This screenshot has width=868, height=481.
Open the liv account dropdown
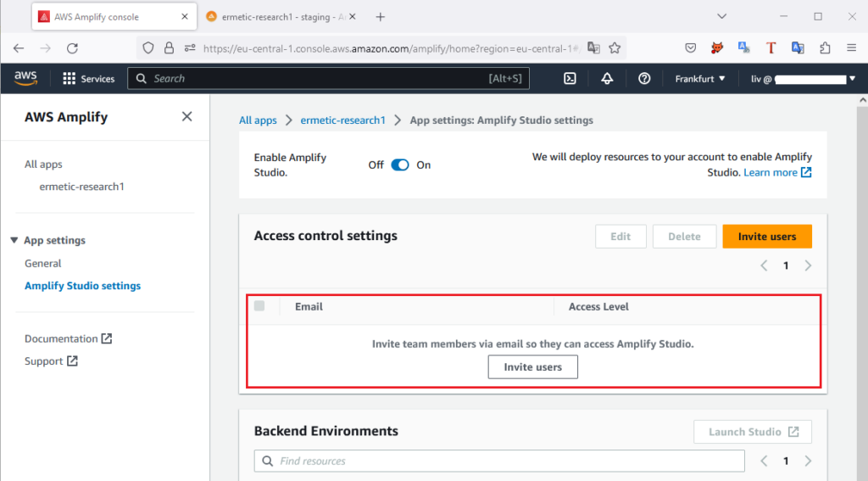click(804, 79)
